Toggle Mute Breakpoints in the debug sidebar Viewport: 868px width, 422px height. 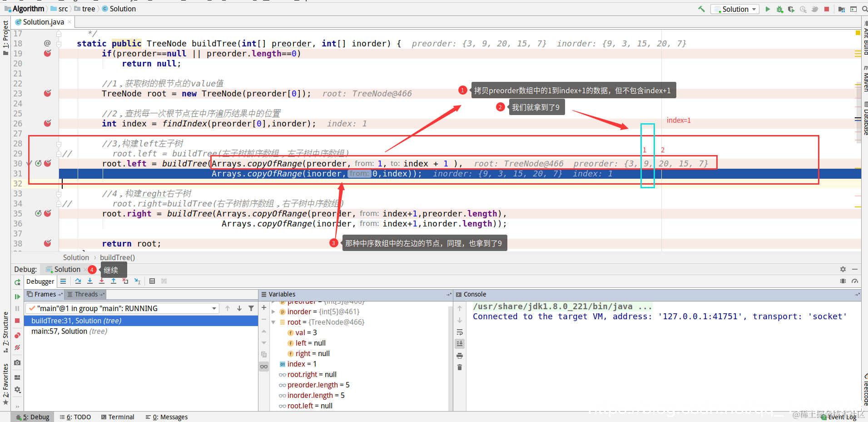click(x=17, y=347)
